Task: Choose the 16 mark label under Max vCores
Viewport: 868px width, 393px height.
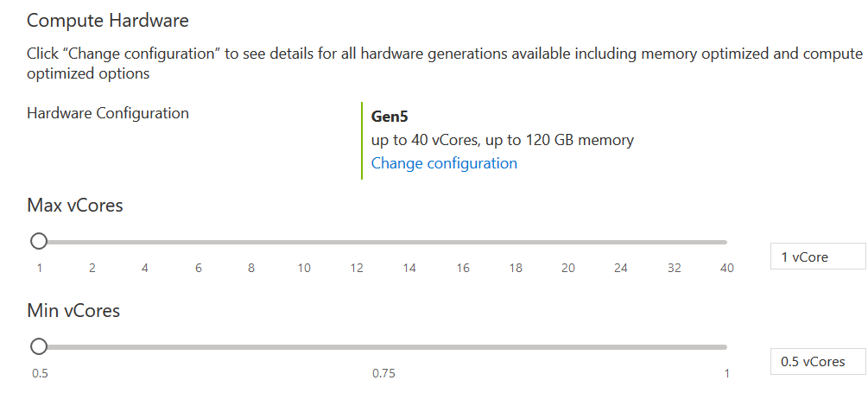Action: (463, 268)
